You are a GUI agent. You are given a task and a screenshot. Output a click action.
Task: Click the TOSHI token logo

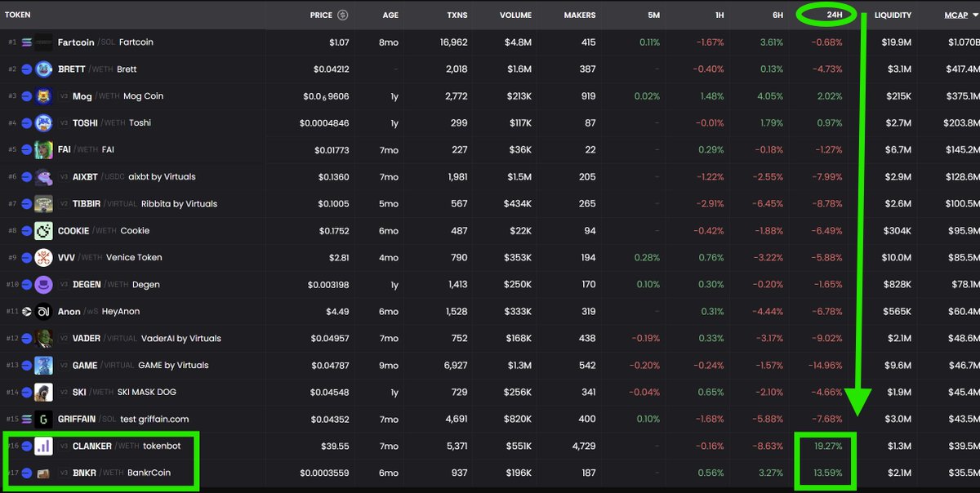coord(44,123)
